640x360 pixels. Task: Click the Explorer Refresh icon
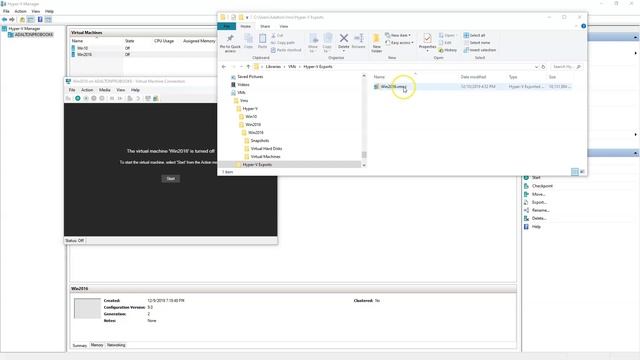543,67
